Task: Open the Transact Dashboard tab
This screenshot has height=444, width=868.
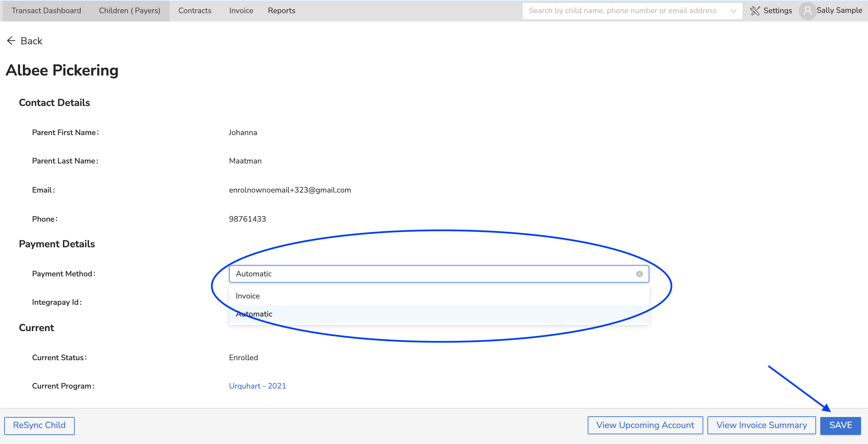Action: pyautogui.click(x=46, y=11)
